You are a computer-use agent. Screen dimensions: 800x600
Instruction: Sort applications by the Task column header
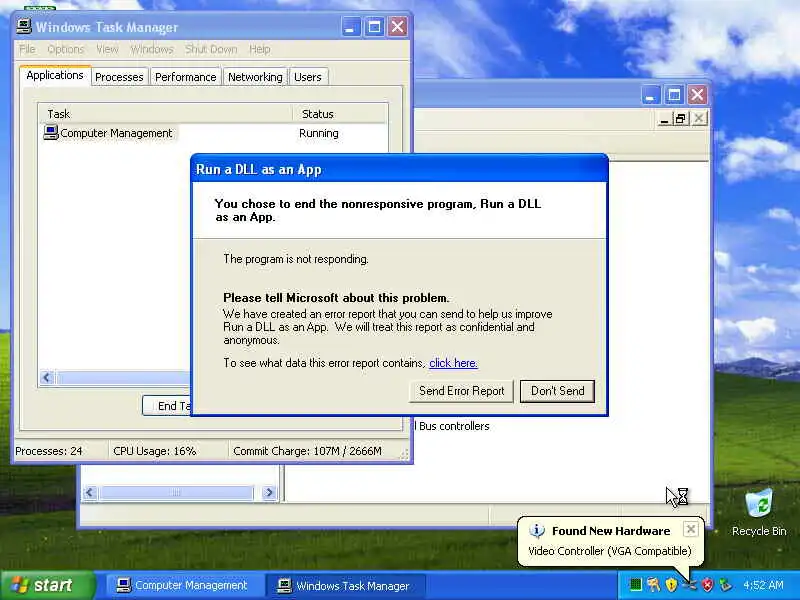pyautogui.click(x=165, y=114)
